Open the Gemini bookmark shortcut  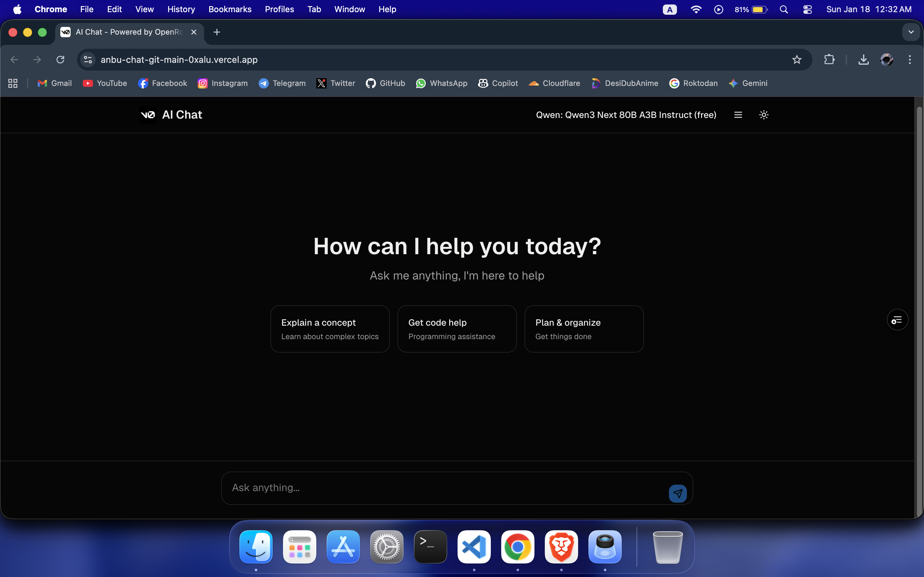point(748,83)
